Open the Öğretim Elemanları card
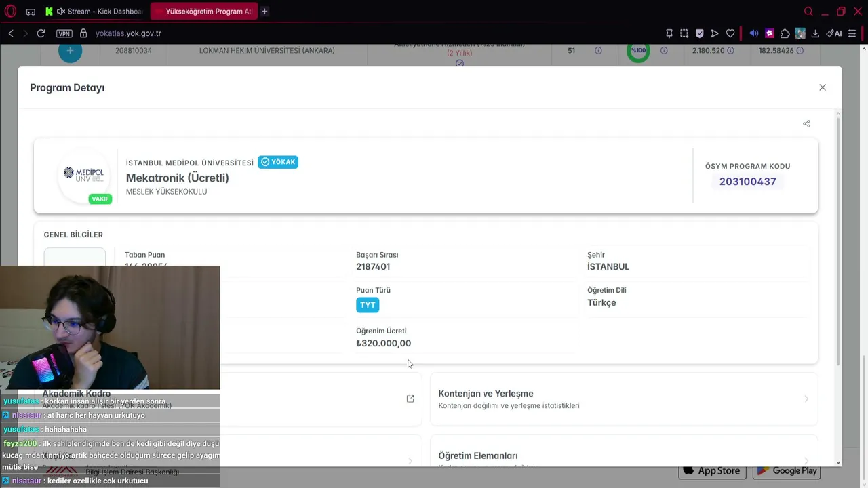The height and width of the screenshot is (488, 868). point(624,450)
